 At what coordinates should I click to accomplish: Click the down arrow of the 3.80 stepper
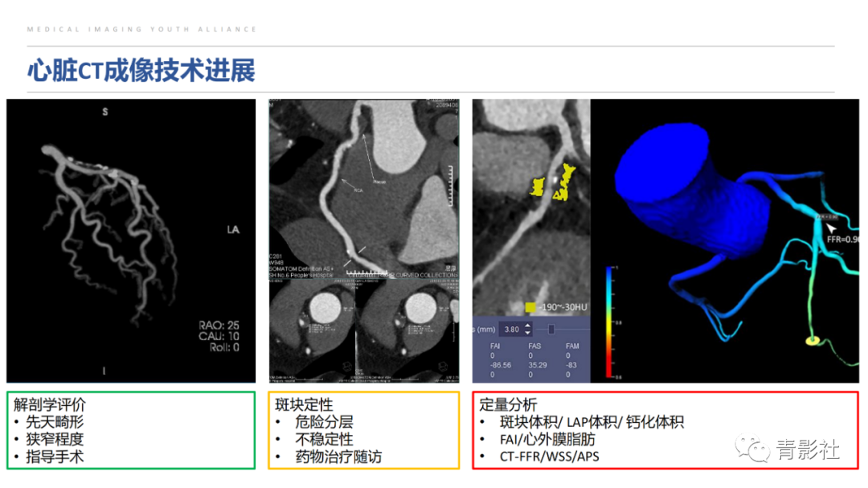[527, 332]
